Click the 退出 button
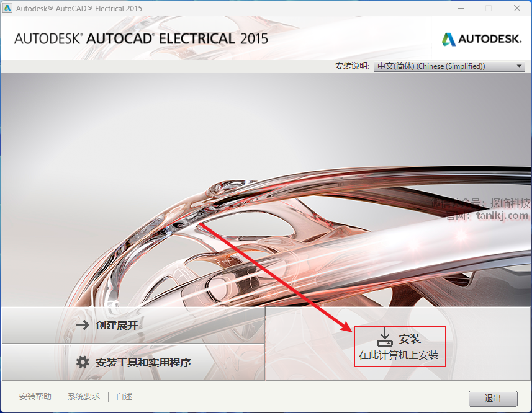Viewport: 532px width, 413px height. [493, 398]
